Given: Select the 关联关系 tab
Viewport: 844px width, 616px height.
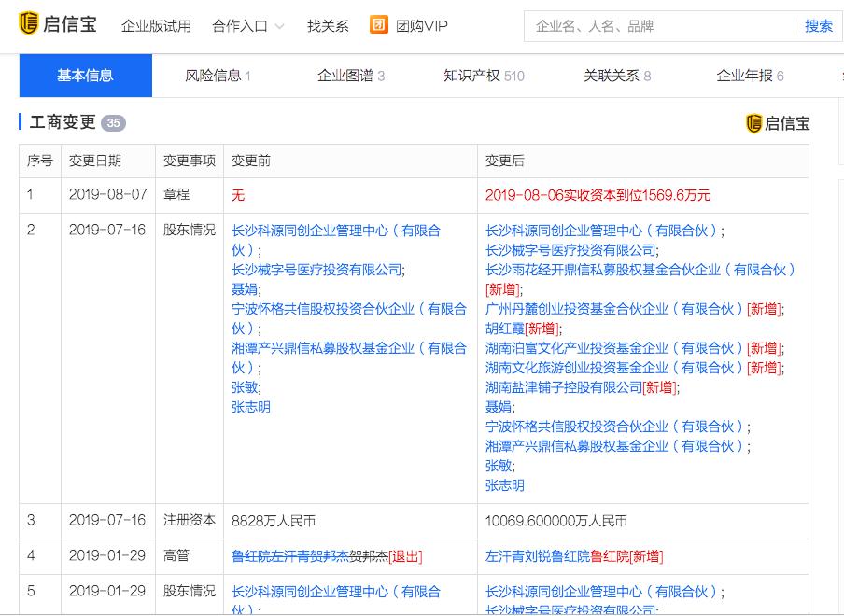Looking at the screenshot, I should click(617, 76).
